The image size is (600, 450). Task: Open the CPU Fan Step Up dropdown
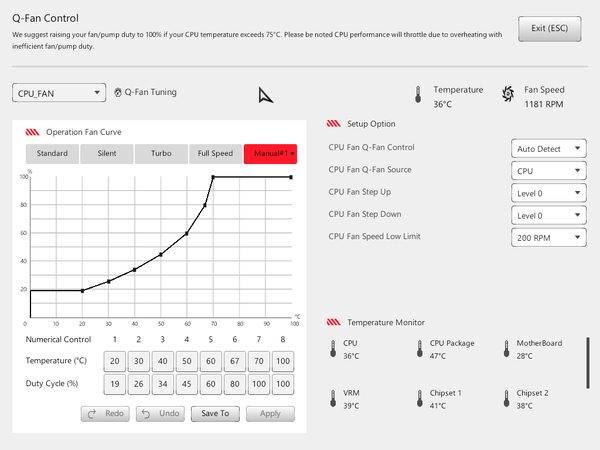[x=549, y=193]
